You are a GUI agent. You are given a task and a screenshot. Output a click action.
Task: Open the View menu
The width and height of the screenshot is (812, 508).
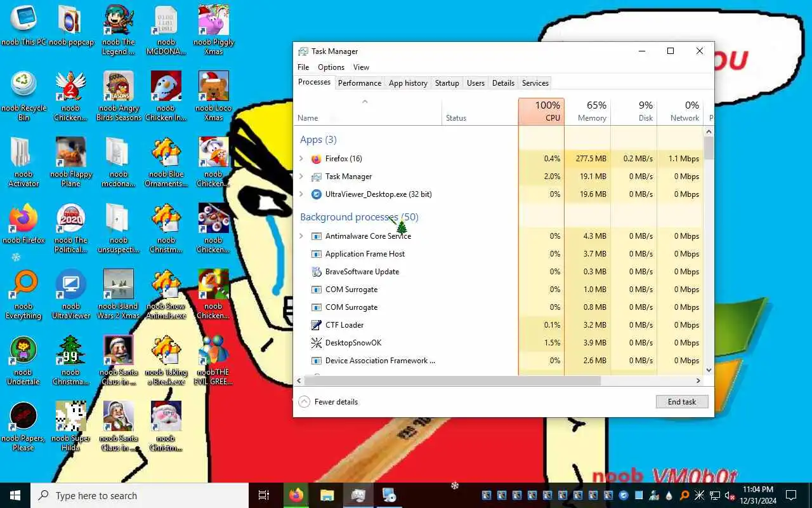pos(361,67)
